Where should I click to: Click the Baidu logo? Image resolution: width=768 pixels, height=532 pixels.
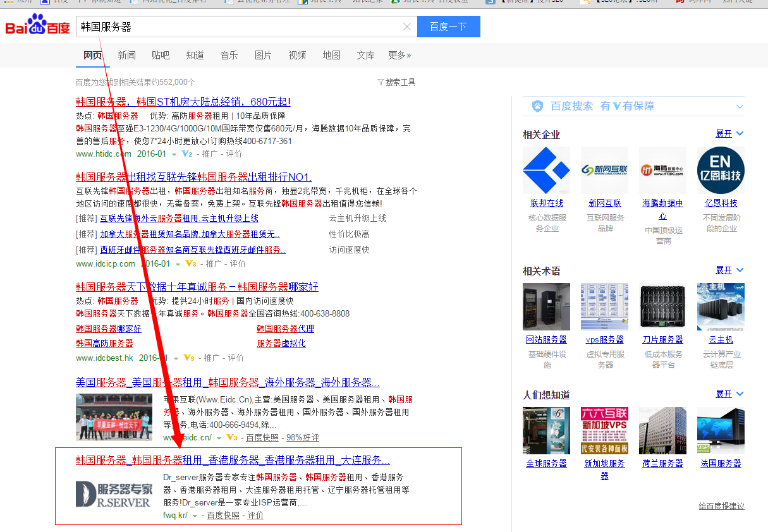36,27
